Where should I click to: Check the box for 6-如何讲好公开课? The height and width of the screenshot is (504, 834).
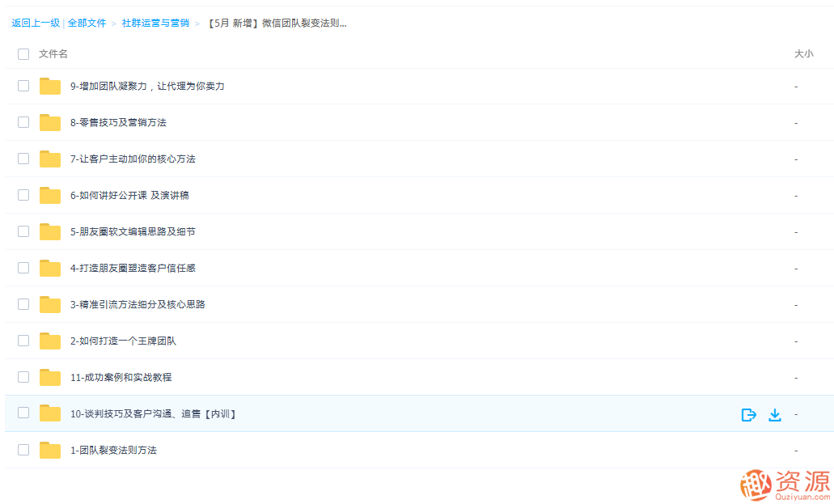tap(23, 195)
